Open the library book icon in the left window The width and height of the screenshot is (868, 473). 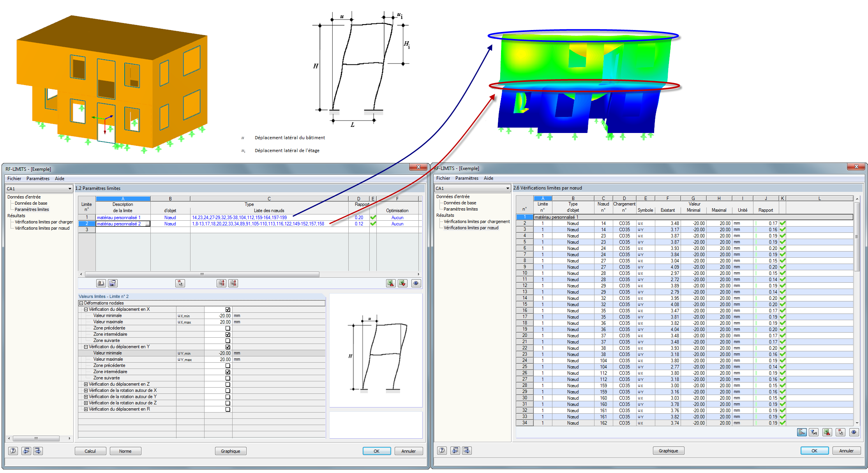click(x=101, y=283)
